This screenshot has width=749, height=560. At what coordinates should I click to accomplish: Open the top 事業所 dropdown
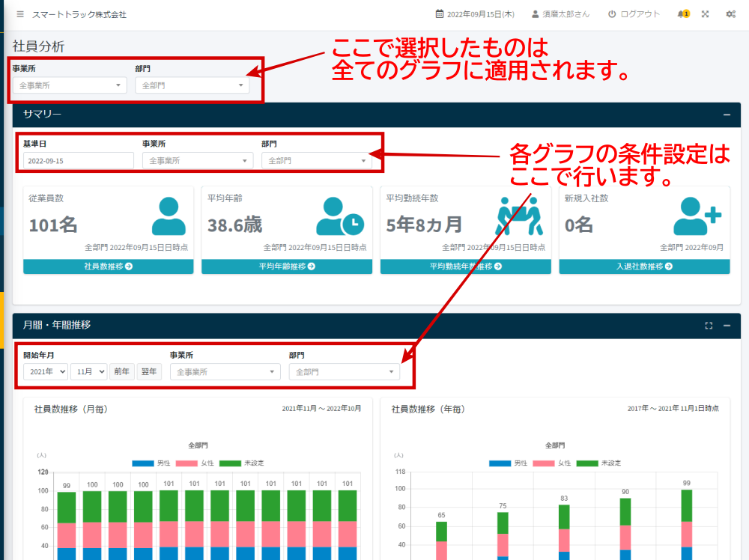tap(70, 85)
